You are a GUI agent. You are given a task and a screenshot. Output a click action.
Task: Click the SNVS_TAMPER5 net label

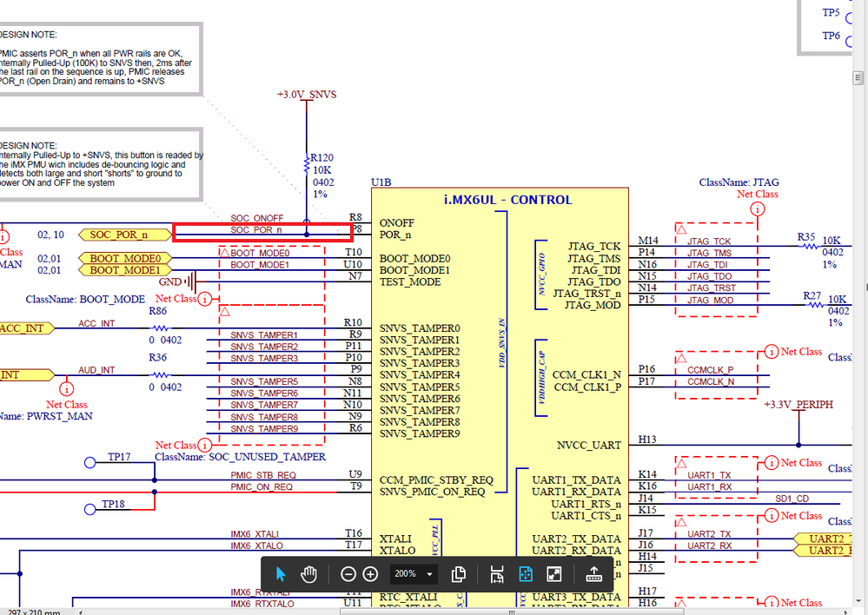[x=264, y=381]
